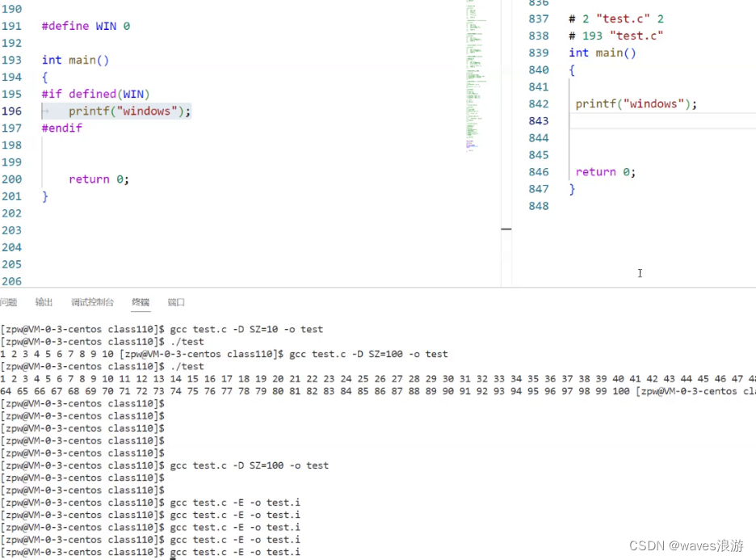Switch to the 输出 (Output) tab

(x=44, y=302)
